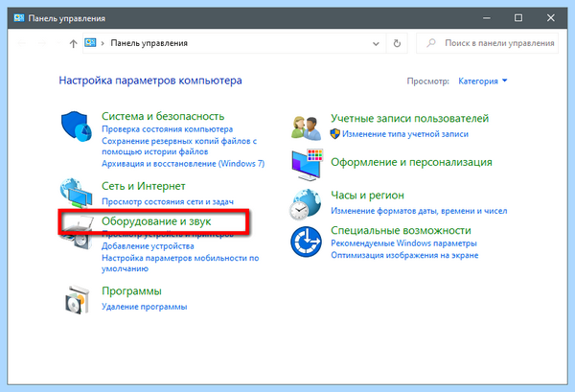Click Оптимизация изображения на экране link
Viewport: 575px width, 392px height.
click(404, 255)
